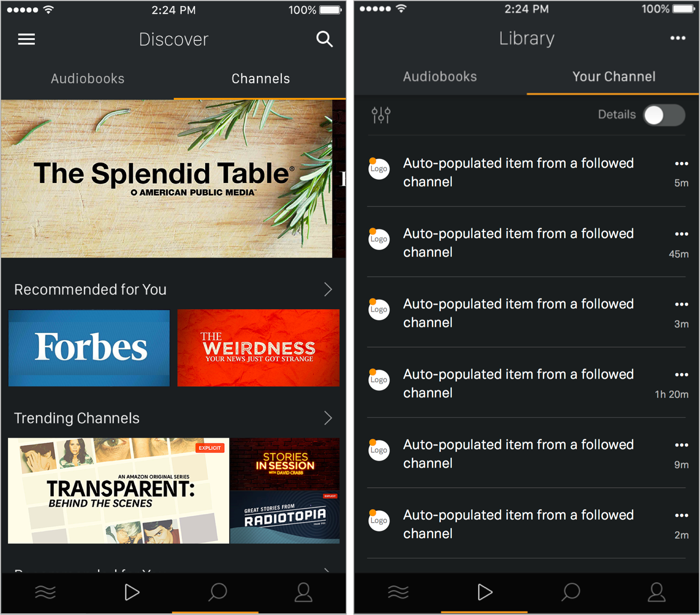Image resolution: width=700 pixels, height=615 pixels.
Task: Open more options for the 3m item
Action: [681, 304]
